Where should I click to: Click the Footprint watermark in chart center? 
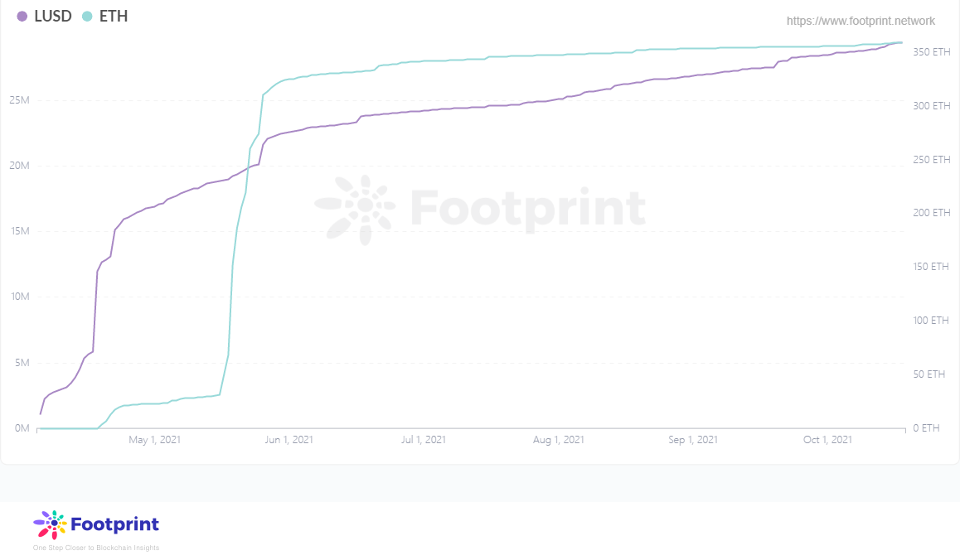[480, 208]
